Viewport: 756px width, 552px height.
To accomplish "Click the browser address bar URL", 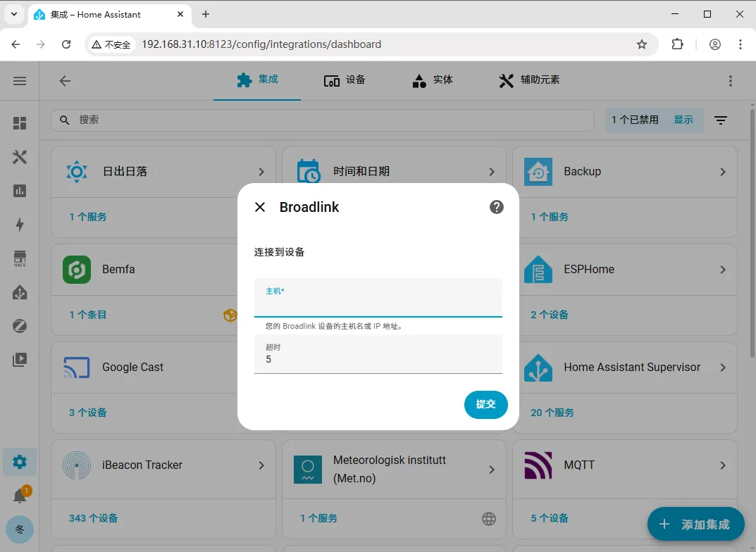I will coord(261,44).
